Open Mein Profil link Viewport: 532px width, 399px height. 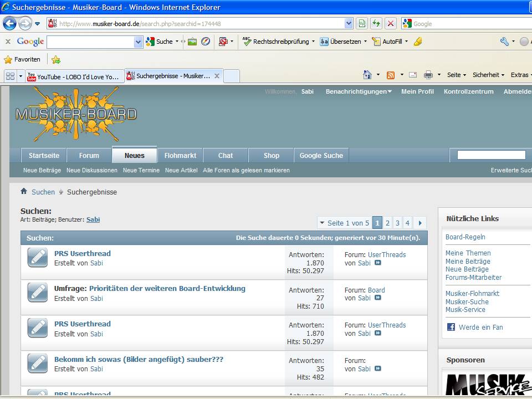(x=417, y=91)
